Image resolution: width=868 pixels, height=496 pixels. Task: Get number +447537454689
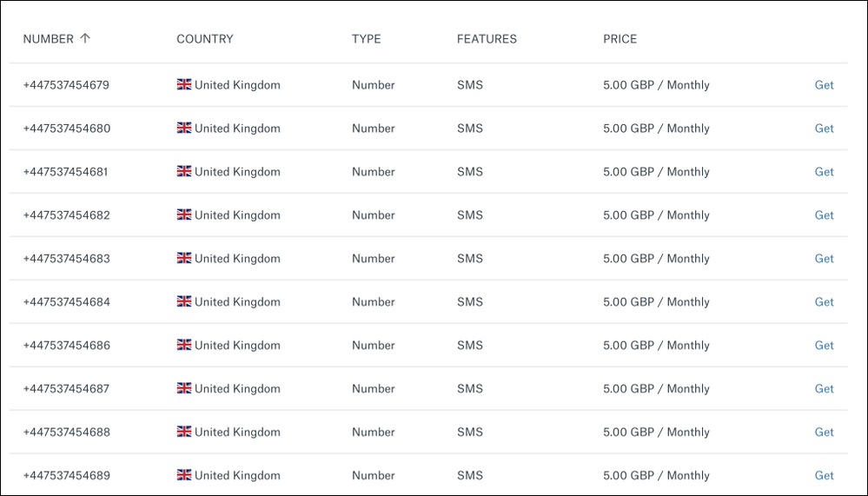coord(824,475)
